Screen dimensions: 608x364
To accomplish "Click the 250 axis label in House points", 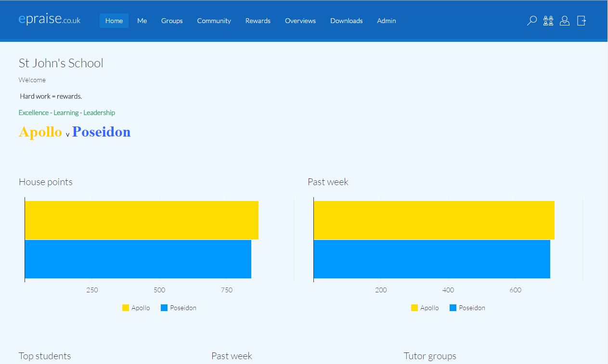I will point(92,290).
